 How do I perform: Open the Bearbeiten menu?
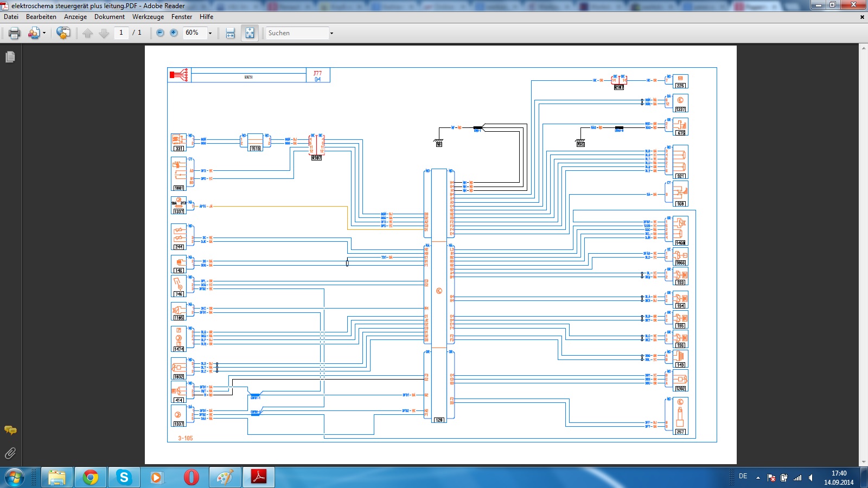click(41, 17)
